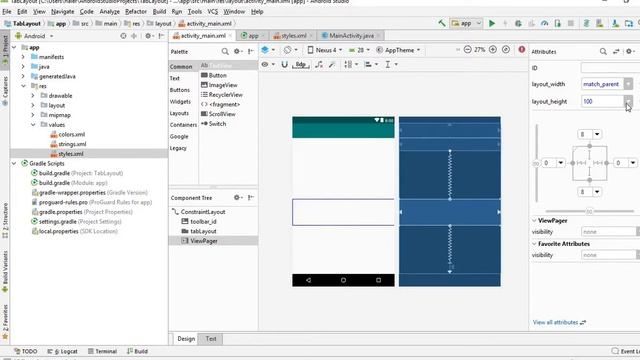Image resolution: width=640 pixels, height=360 pixels.
Task: Expand the manifests folder
Action: [23, 57]
